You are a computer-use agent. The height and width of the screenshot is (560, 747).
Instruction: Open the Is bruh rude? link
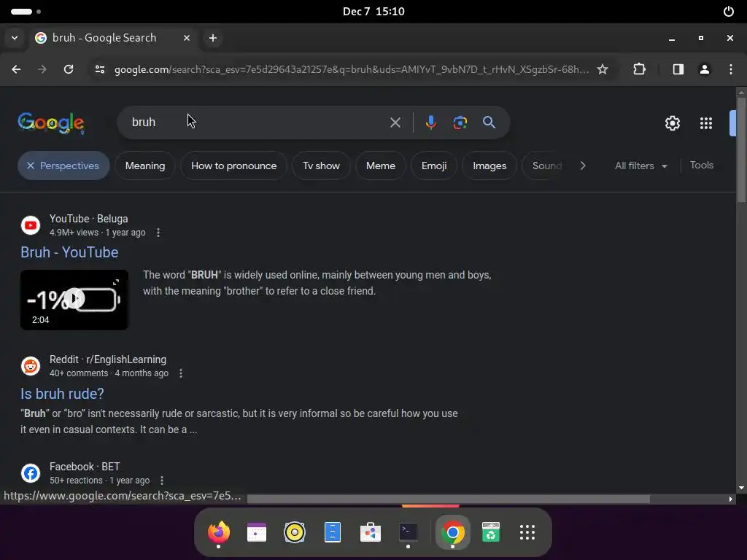(x=62, y=393)
